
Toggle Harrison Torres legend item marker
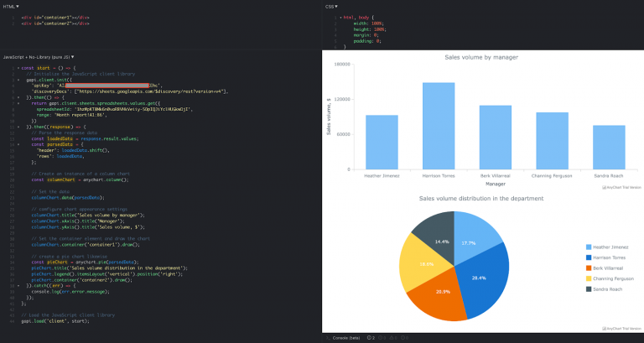[589, 257]
